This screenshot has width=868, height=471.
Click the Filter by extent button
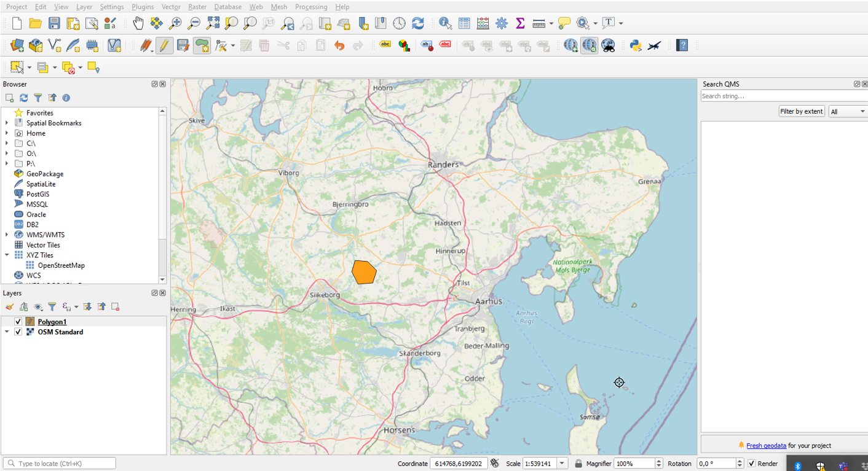pyautogui.click(x=802, y=111)
